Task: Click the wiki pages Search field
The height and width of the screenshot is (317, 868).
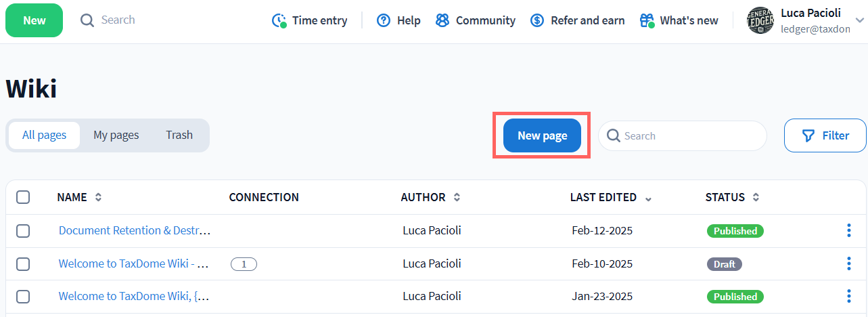Action: pos(690,135)
